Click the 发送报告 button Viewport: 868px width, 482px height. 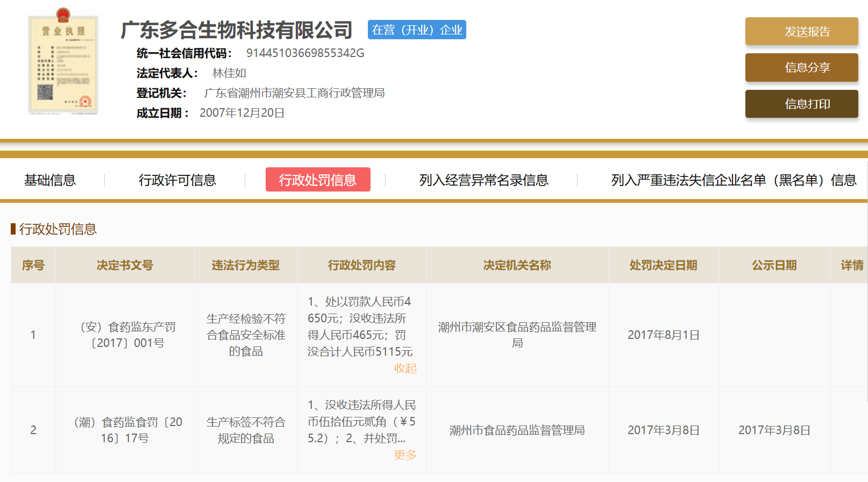pos(801,31)
